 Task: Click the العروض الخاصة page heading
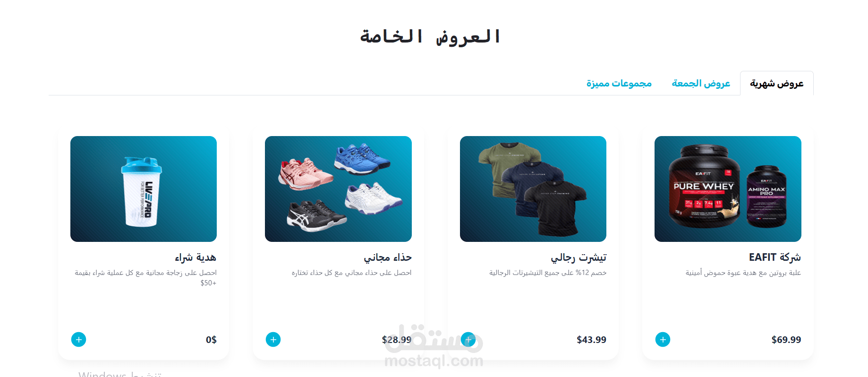point(430,37)
